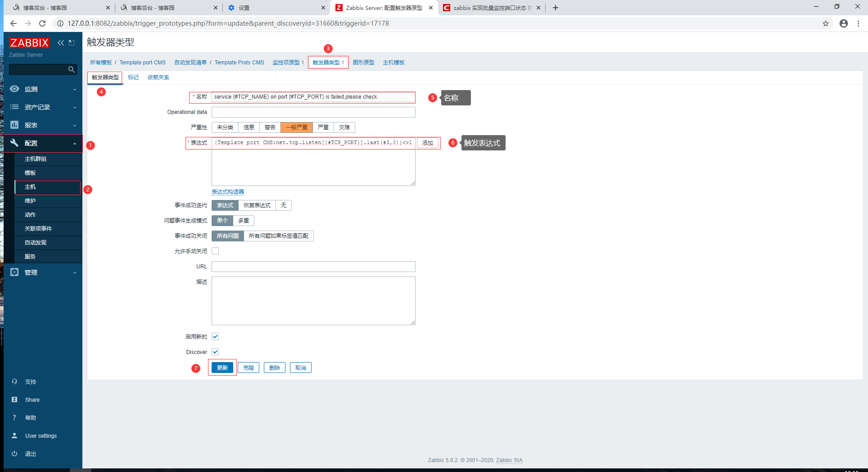
Task: Click the 描述 text area
Action: click(313, 301)
